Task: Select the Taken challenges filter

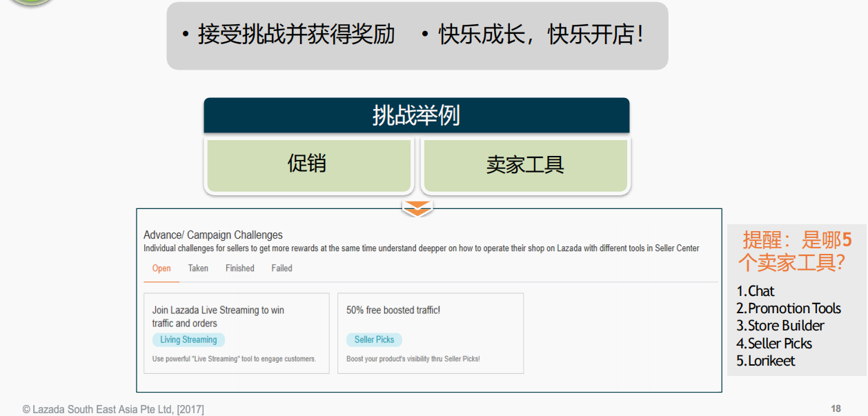Action: click(198, 268)
